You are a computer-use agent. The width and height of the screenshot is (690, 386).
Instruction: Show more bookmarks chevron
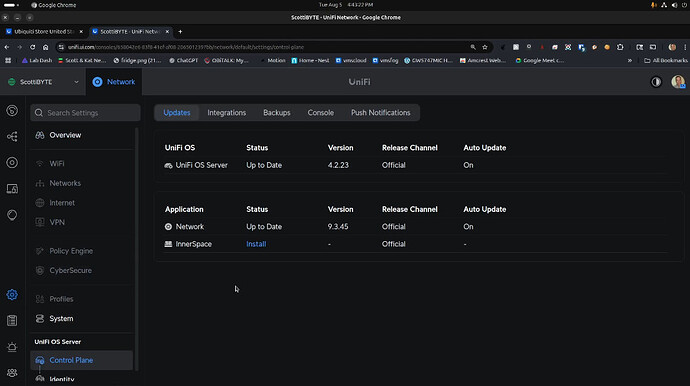[630, 60]
